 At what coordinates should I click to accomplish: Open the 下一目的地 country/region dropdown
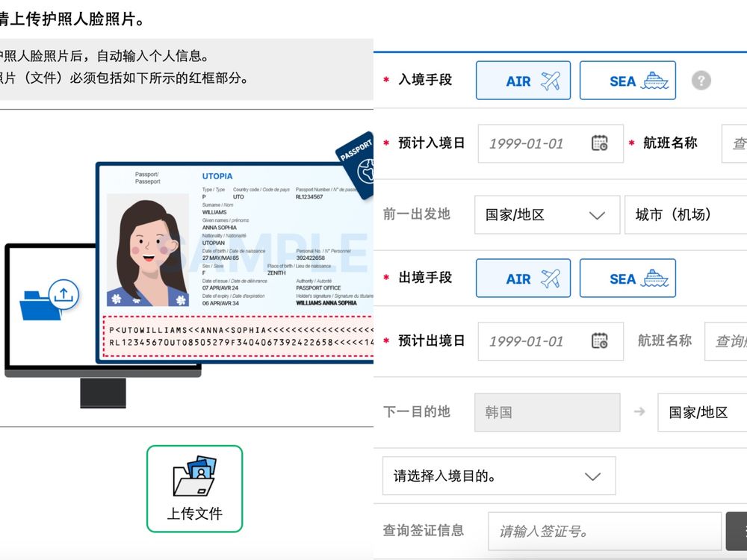(701, 412)
